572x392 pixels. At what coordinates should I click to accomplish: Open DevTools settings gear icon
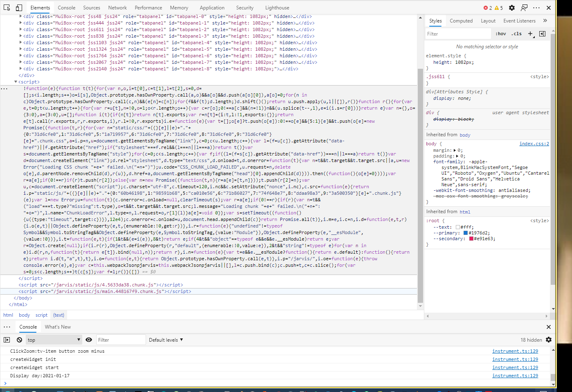click(512, 8)
